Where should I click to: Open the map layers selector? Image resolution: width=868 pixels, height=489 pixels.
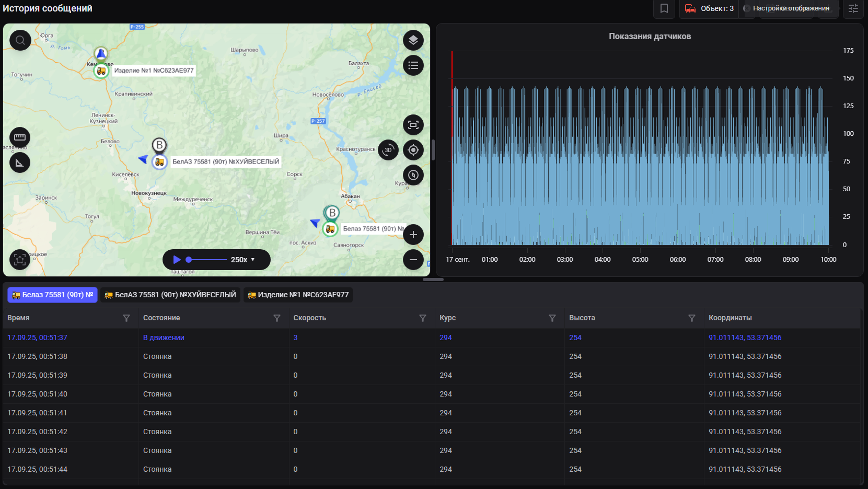(413, 40)
